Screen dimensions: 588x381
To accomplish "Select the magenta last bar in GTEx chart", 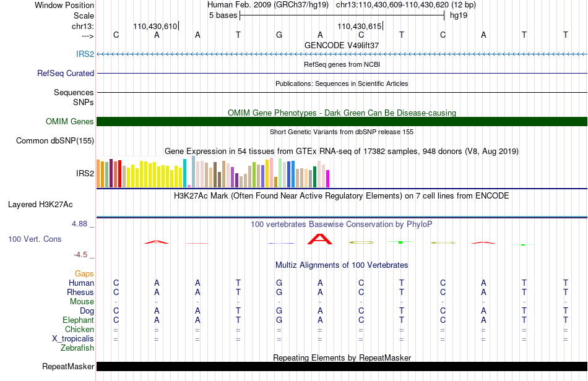I will 327,179.
